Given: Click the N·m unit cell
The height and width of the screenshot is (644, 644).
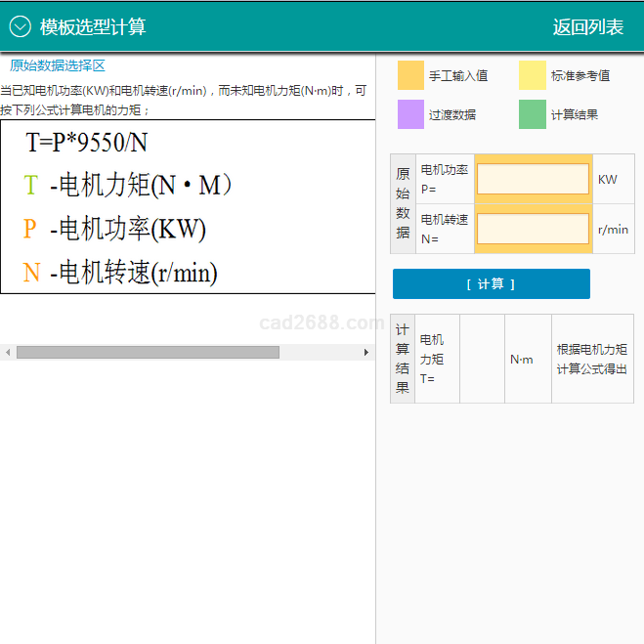Looking at the screenshot, I should click(522, 359).
